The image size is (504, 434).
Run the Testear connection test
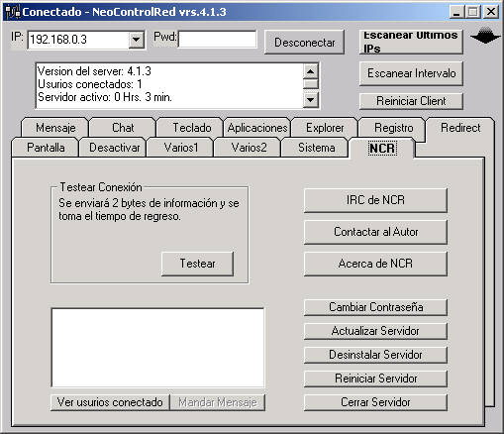click(x=197, y=264)
